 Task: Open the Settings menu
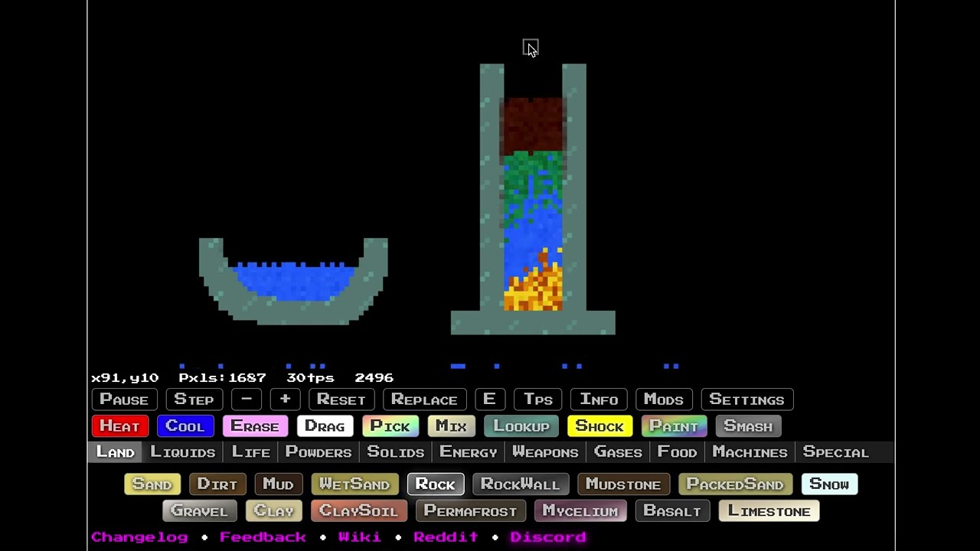click(746, 399)
